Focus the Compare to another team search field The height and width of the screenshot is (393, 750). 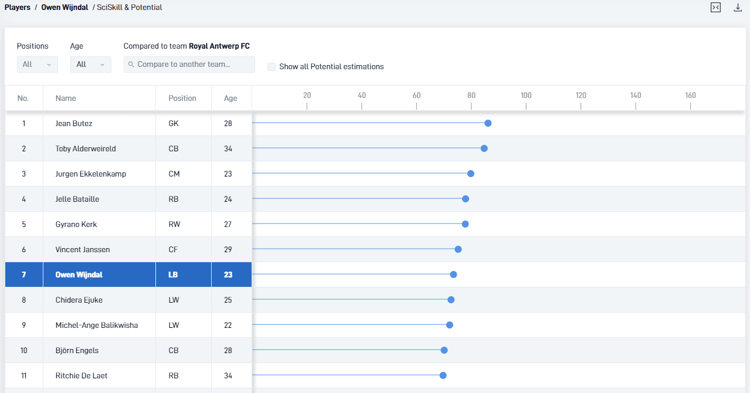[189, 65]
